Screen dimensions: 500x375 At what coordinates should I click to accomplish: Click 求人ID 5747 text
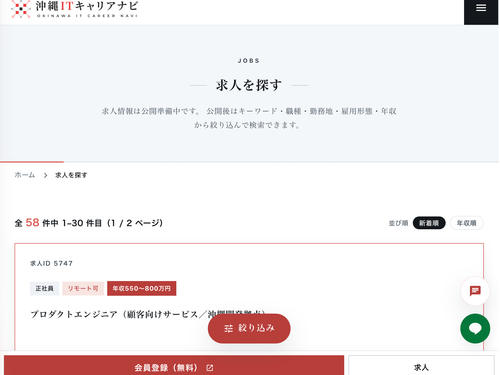pos(51,263)
